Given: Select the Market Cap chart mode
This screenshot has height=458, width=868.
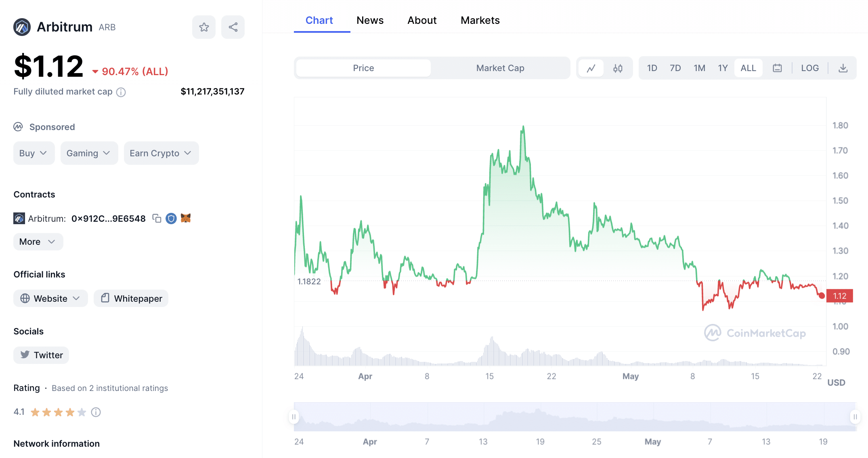Looking at the screenshot, I should click(x=500, y=68).
